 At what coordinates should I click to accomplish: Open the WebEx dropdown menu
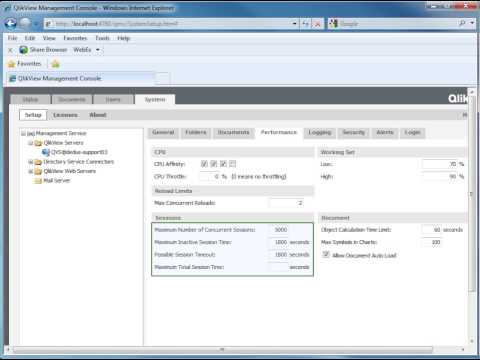[98, 50]
